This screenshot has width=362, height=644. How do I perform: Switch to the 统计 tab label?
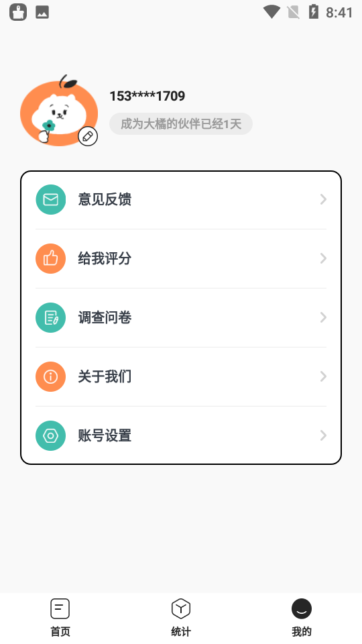pyautogui.click(x=181, y=631)
